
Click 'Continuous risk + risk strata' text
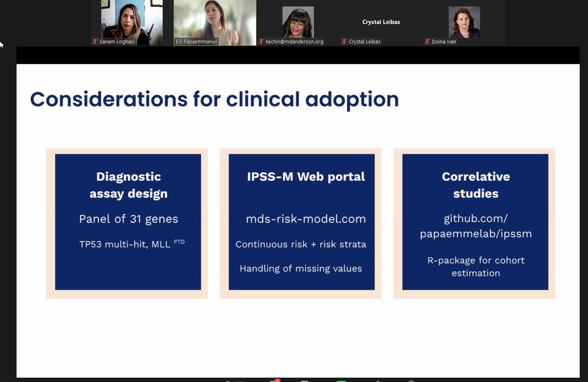301,244
